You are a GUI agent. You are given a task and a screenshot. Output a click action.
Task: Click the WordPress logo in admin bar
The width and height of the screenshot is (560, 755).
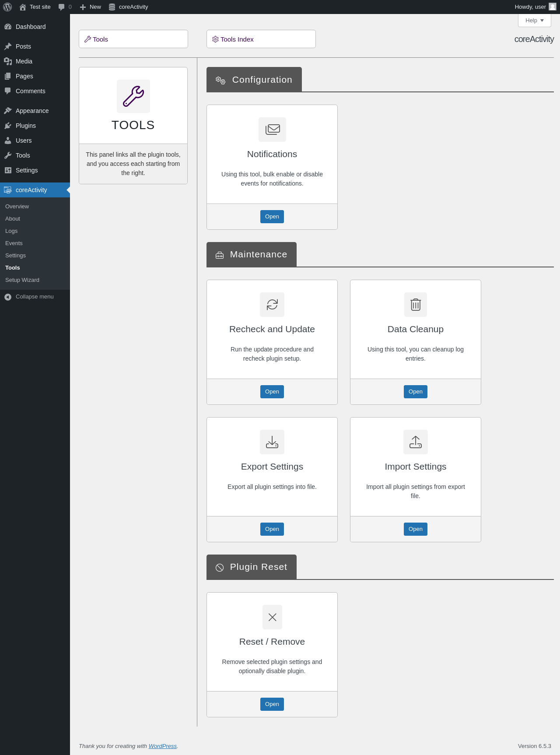7,7
